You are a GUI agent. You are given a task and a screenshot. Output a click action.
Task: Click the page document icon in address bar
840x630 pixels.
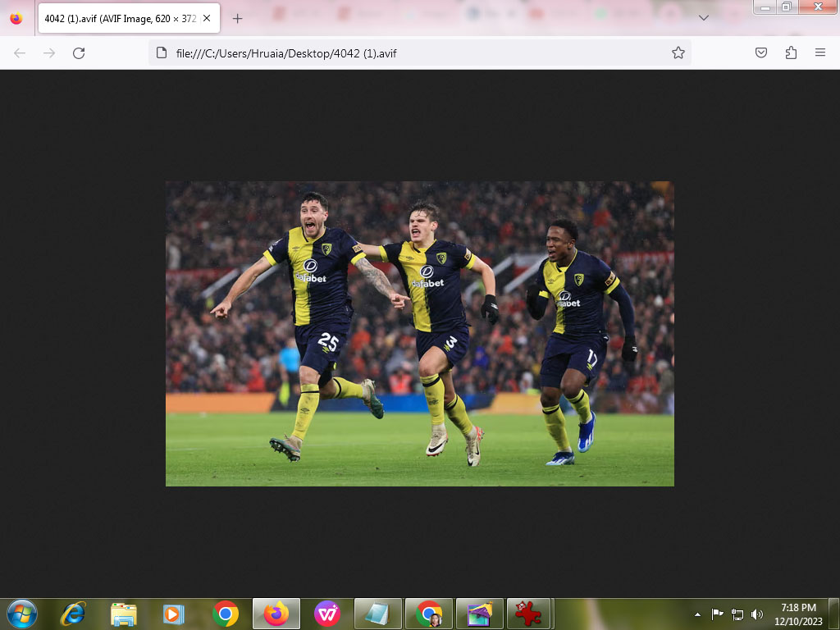(162, 52)
